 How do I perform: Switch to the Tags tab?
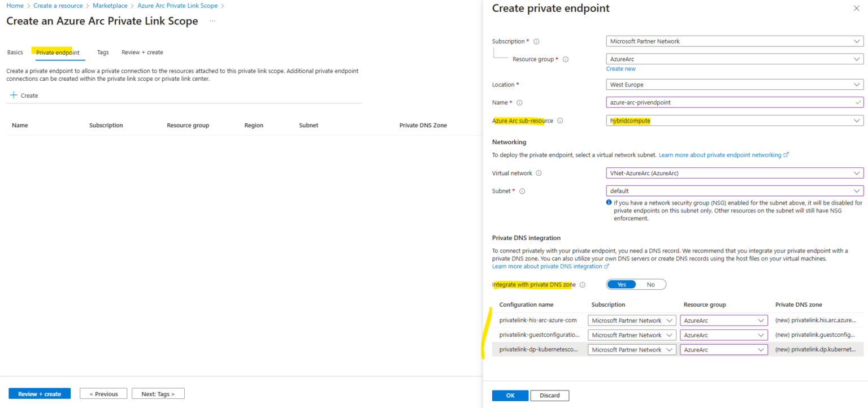(x=103, y=53)
